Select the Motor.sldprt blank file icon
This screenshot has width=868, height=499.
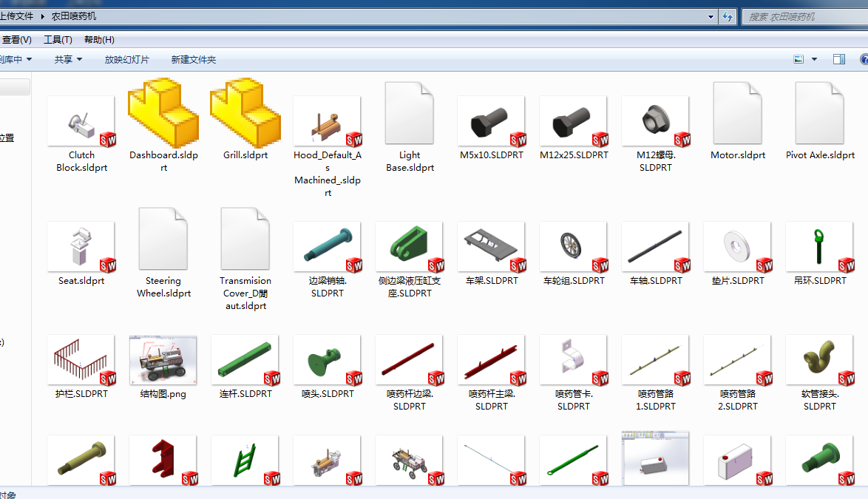(738, 113)
